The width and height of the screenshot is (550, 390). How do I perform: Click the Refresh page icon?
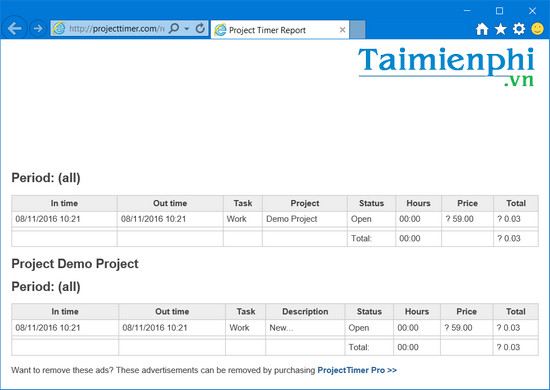(200, 28)
